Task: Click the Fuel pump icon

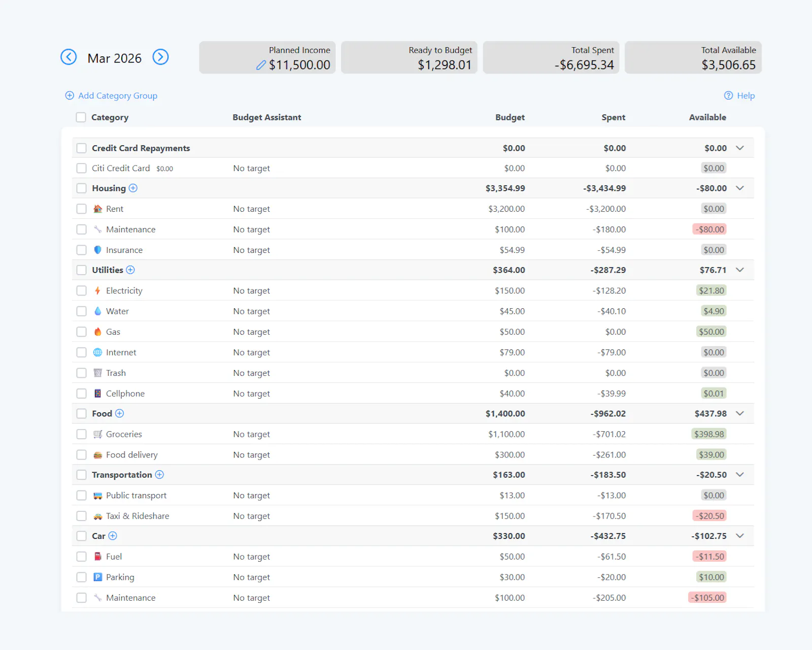Action: (x=98, y=557)
